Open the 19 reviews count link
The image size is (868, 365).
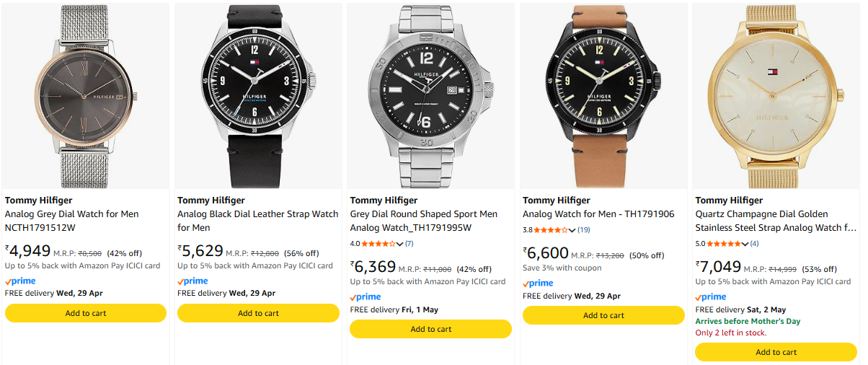coord(584,230)
